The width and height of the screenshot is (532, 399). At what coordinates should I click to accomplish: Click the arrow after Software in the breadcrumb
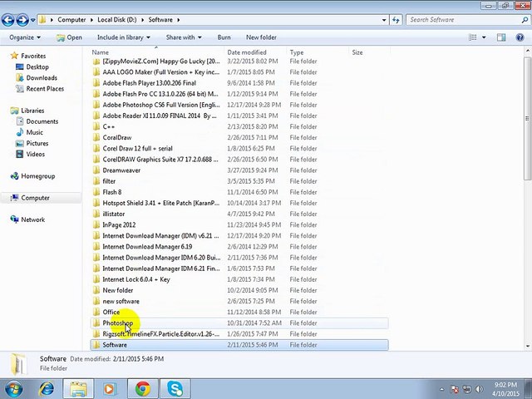click(x=179, y=20)
